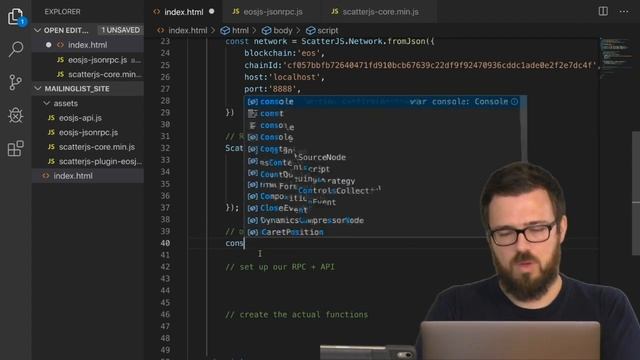Click the split editor icon
Viewport: 640px width, 360px height.
603,11
